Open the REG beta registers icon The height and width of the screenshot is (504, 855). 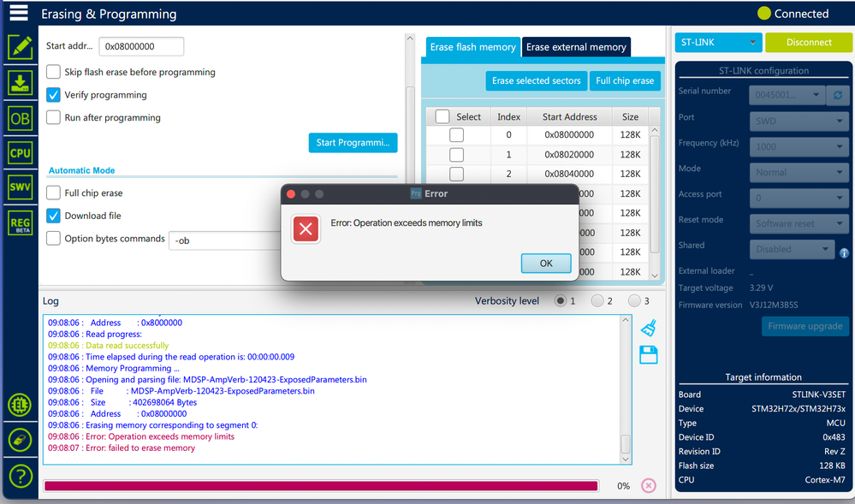(x=21, y=223)
